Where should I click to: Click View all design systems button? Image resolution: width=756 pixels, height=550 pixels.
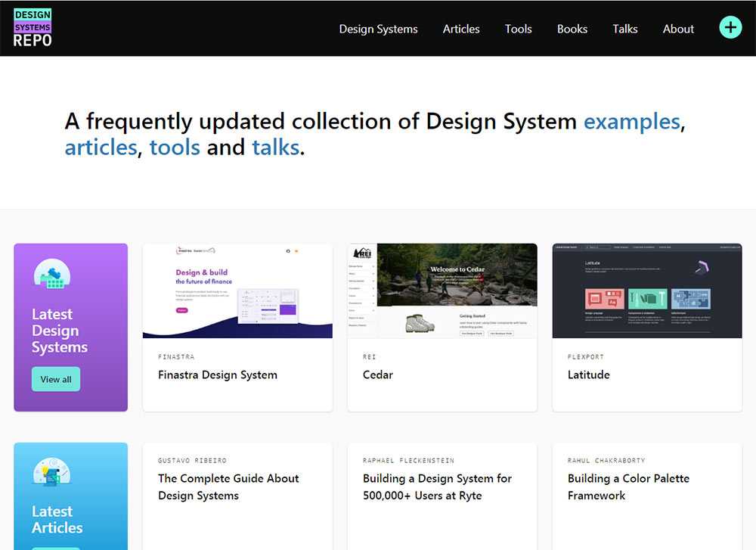click(x=56, y=379)
